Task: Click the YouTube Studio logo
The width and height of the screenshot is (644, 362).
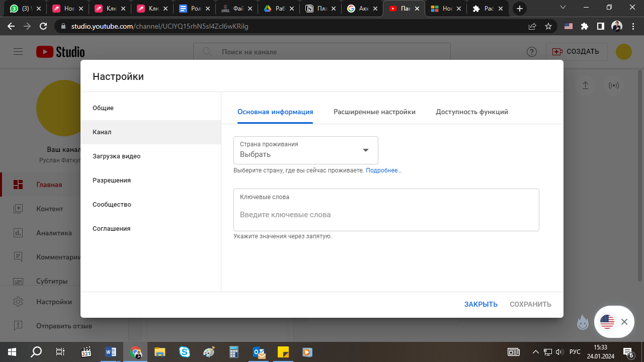Action: [60, 52]
